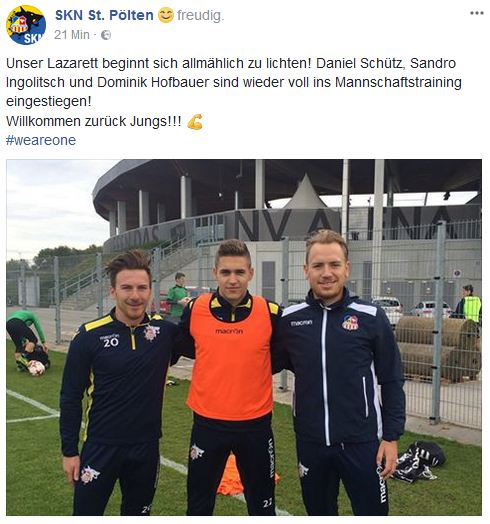Click the black bag lying on grass
490x524 pixels.
pyautogui.click(x=419, y=461)
